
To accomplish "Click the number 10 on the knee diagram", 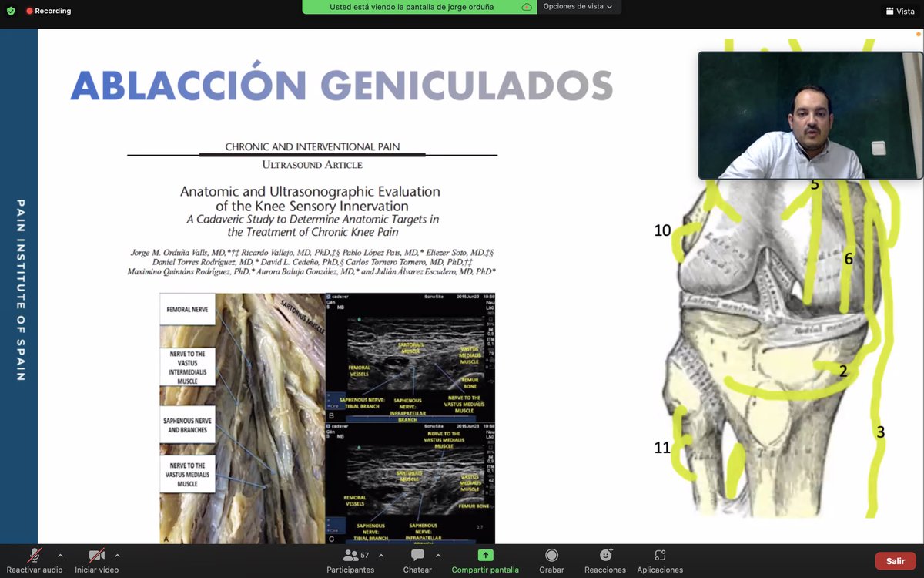I will [x=663, y=230].
